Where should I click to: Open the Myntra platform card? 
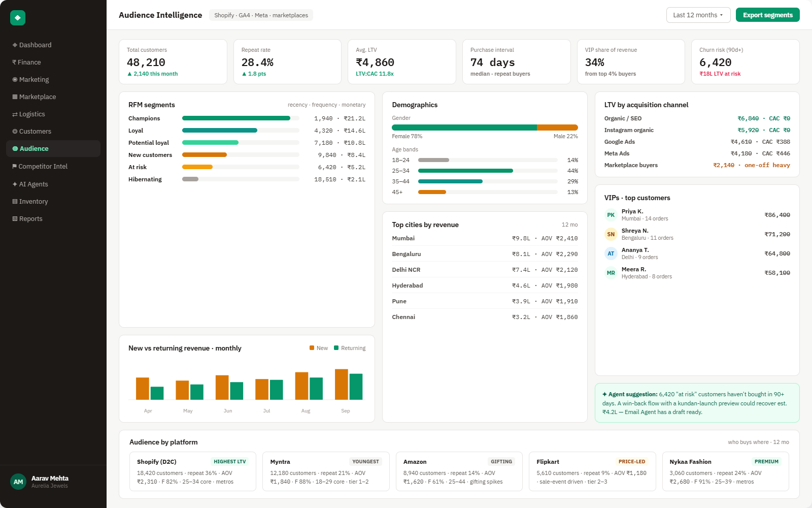click(326, 471)
